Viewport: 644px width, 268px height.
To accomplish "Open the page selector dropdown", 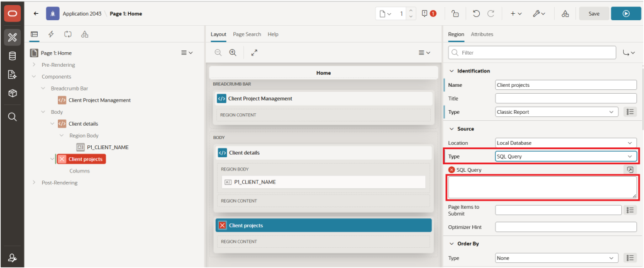I will (x=385, y=14).
